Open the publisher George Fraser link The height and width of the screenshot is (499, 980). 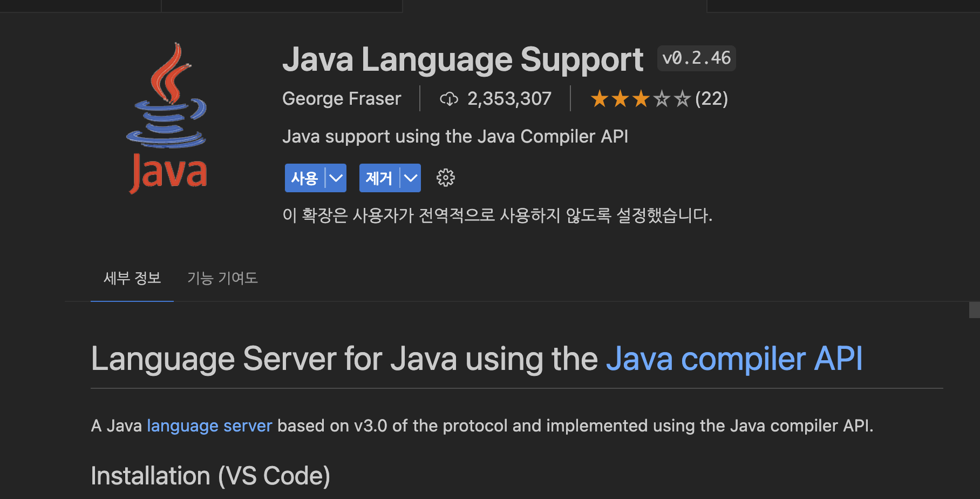tap(342, 99)
